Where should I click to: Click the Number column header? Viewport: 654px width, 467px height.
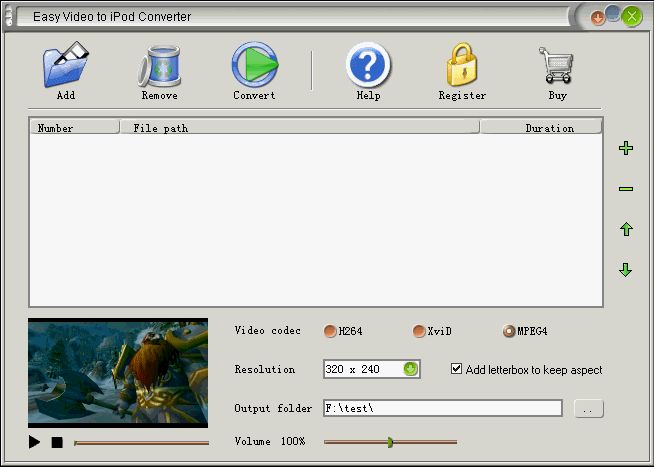pyautogui.click(x=74, y=128)
